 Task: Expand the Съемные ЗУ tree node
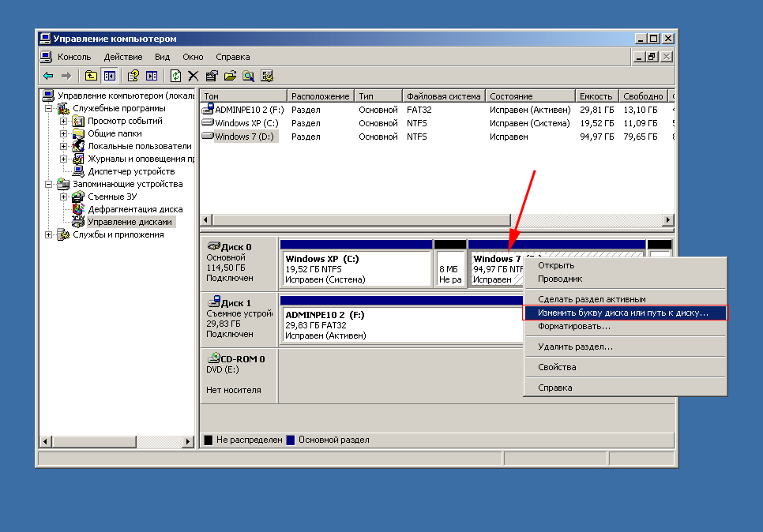[64, 197]
